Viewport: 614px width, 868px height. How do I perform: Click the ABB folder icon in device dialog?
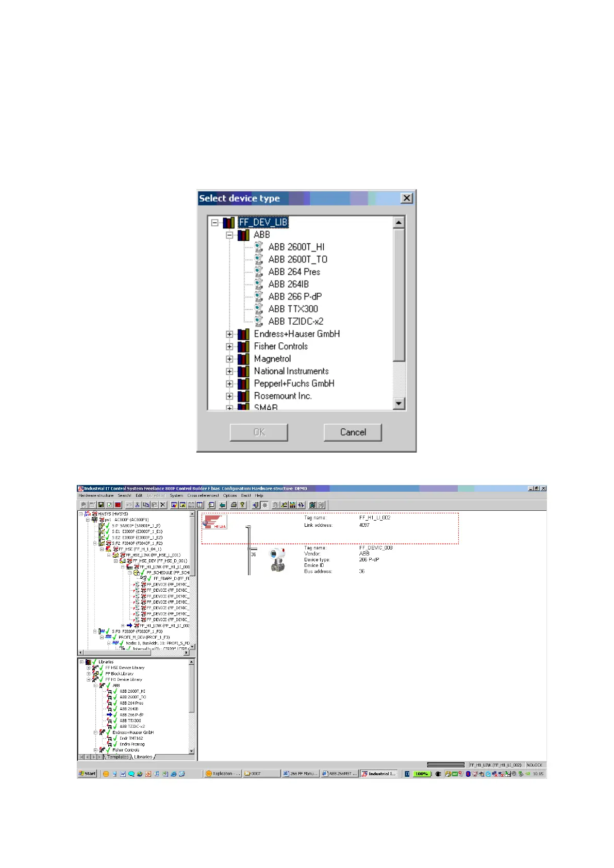243,235
